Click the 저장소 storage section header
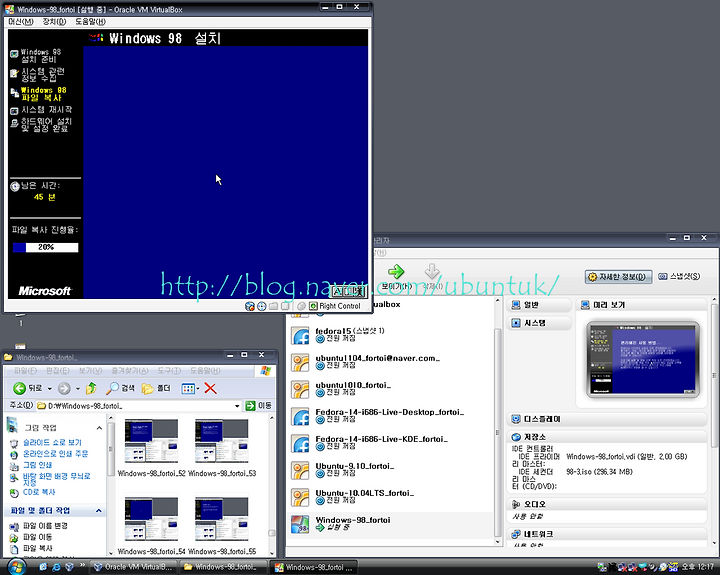720x575 pixels. (607, 437)
